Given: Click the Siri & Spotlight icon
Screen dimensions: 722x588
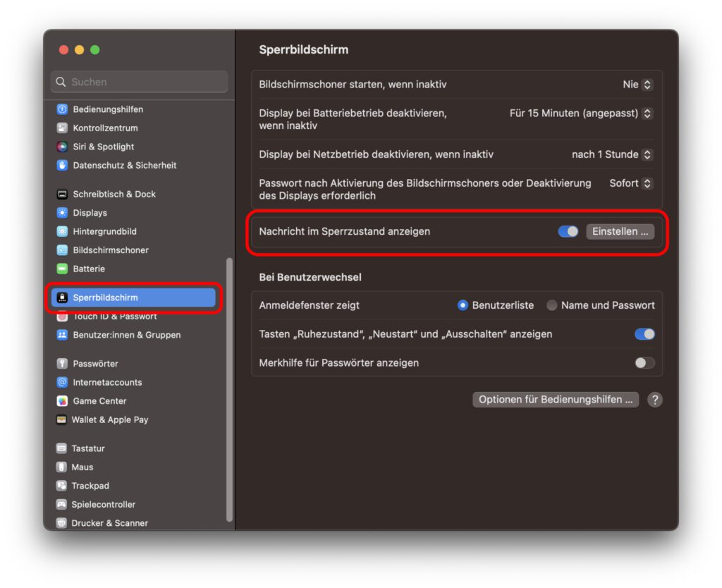Looking at the screenshot, I should 62,147.
